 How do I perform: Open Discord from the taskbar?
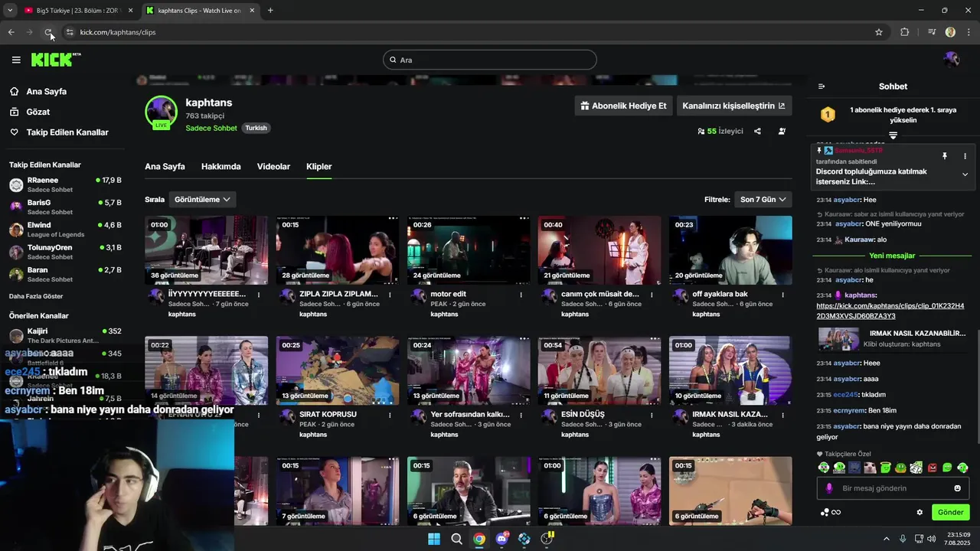(501, 539)
